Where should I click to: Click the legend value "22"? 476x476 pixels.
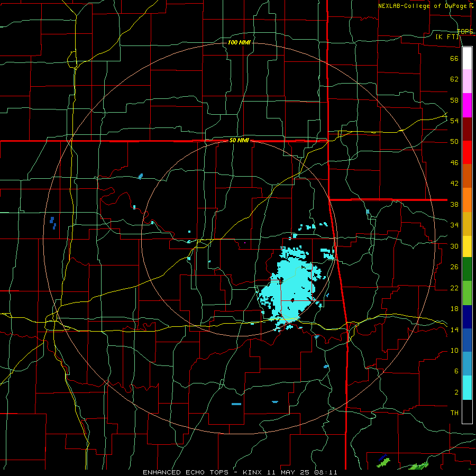point(454,288)
